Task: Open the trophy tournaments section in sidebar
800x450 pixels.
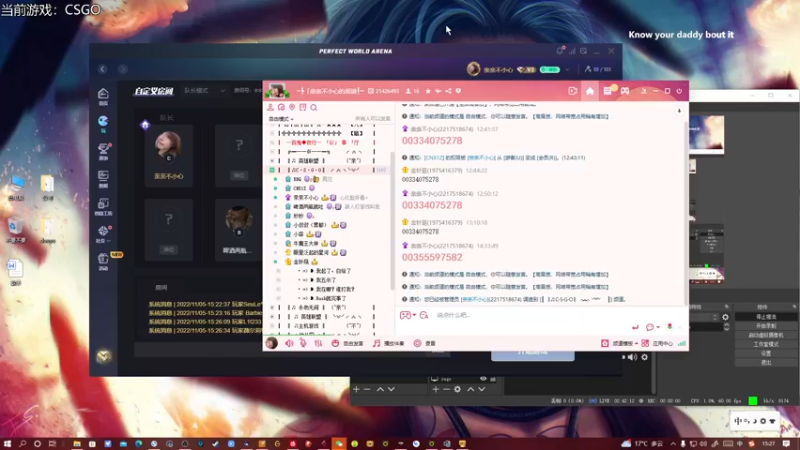Action: 103,151
